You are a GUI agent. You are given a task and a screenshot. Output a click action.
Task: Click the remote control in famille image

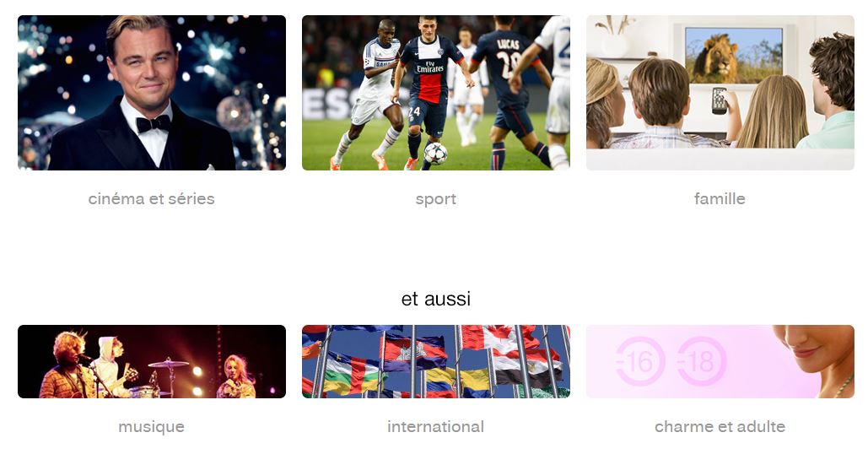coord(719,100)
